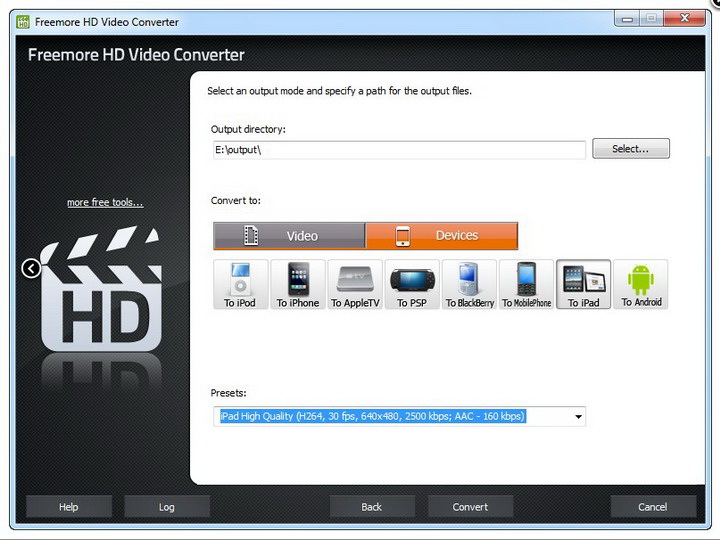The width and height of the screenshot is (720, 540).
Task: Select the To iPod device icon
Action: (240, 284)
